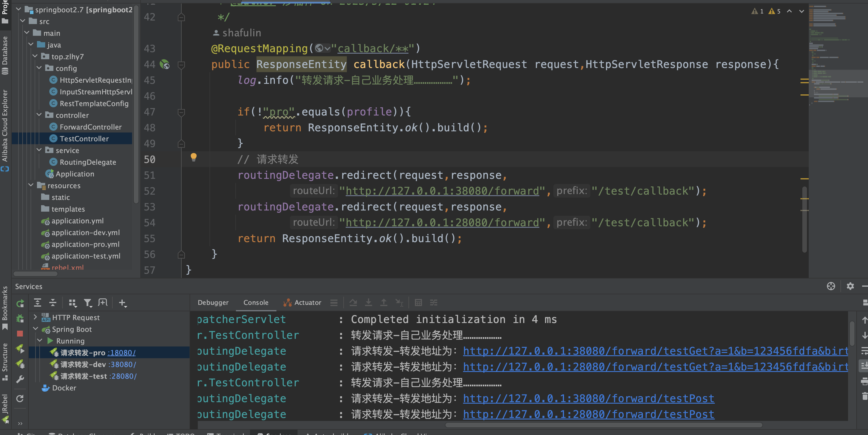868x435 pixels.
Task: Go to next highlighted error arrow
Action: pyautogui.click(x=802, y=11)
